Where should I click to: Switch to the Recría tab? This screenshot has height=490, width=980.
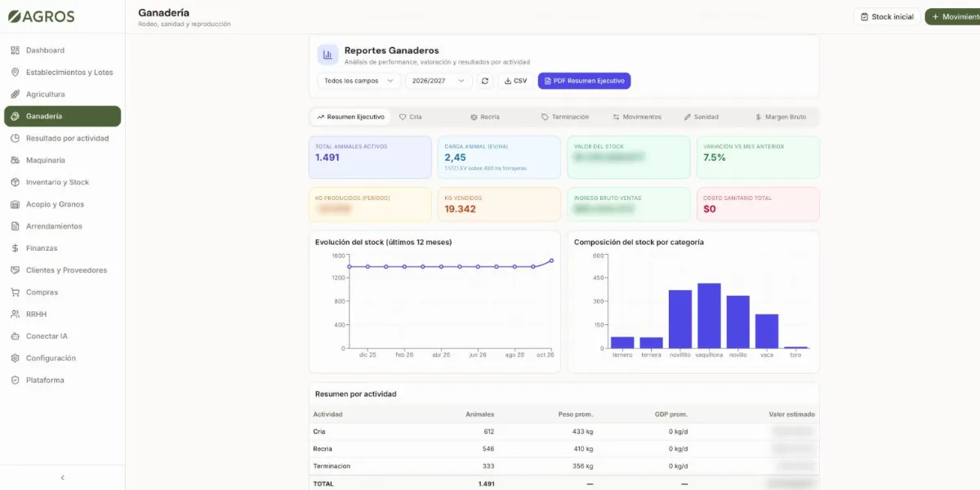pyautogui.click(x=485, y=117)
